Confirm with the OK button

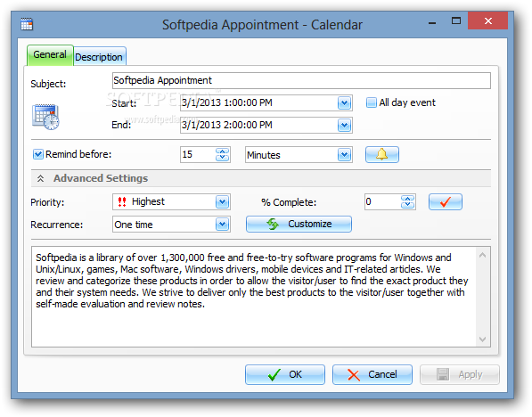285,374
